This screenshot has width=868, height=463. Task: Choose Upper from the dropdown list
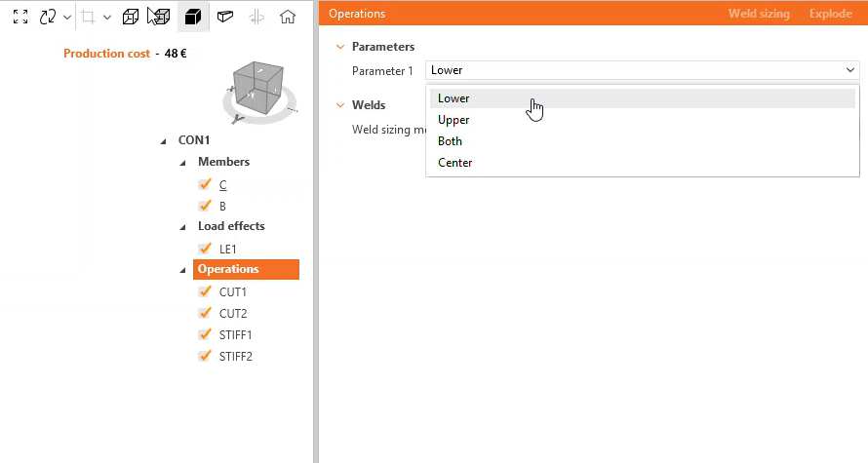[x=454, y=120]
